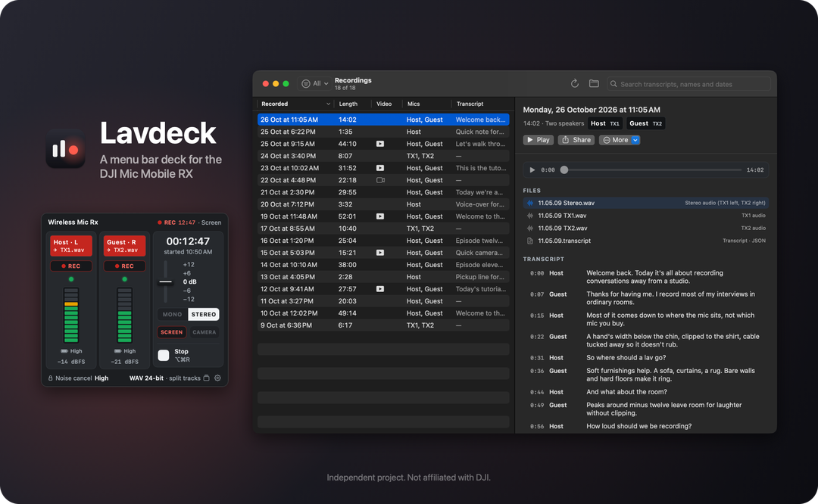
Task: Click video icon on 23 Oct 10:02 AM row
Action: 380,168
